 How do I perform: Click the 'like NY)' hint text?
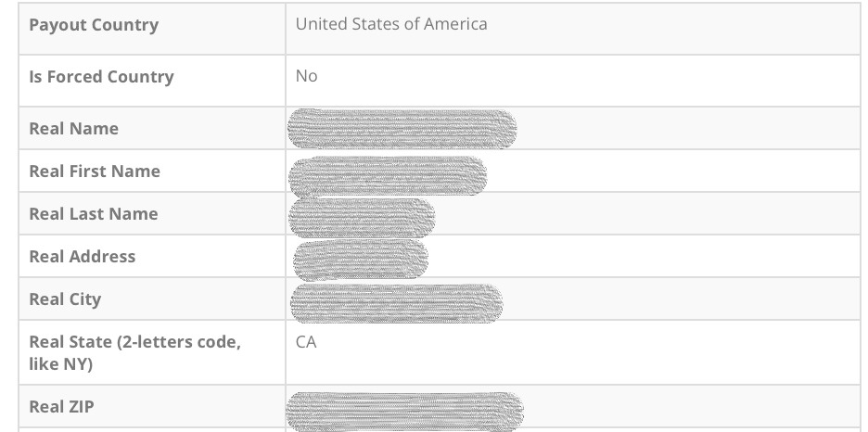coord(60,364)
